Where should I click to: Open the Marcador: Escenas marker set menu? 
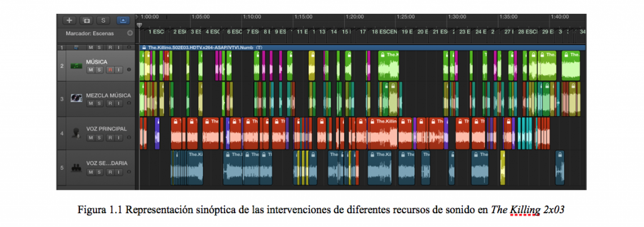coord(89,33)
